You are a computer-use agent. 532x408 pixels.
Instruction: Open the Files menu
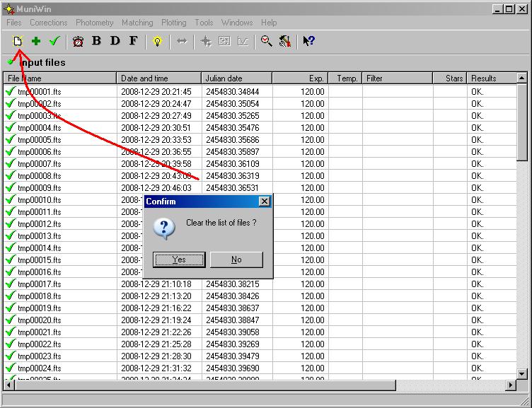pyautogui.click(x=14, y=23)
